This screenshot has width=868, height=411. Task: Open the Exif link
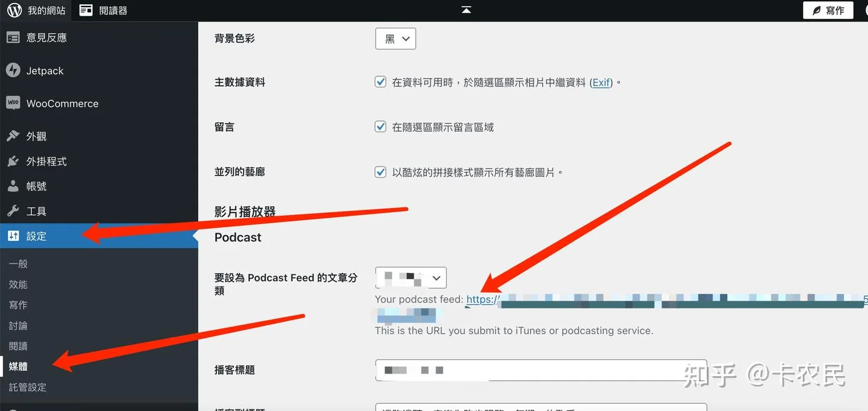(601, 83)
